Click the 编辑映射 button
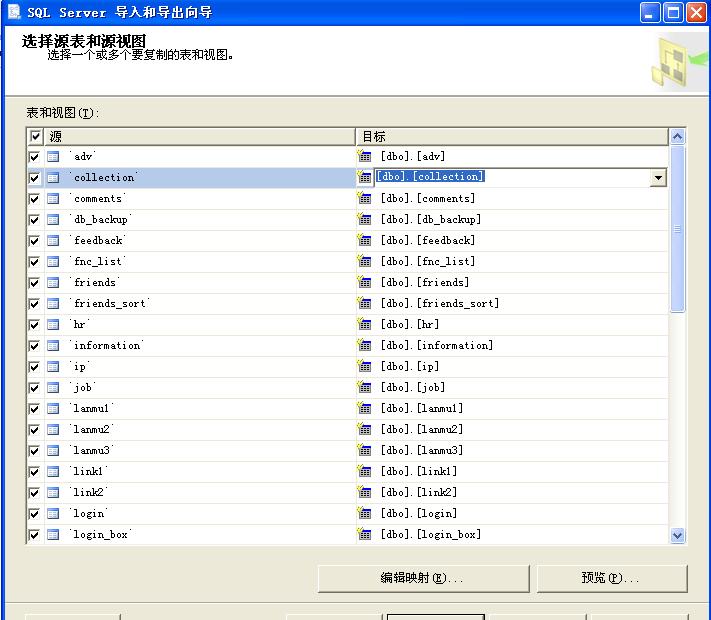Viewport: 711px width, 620px height. [421, 578]
